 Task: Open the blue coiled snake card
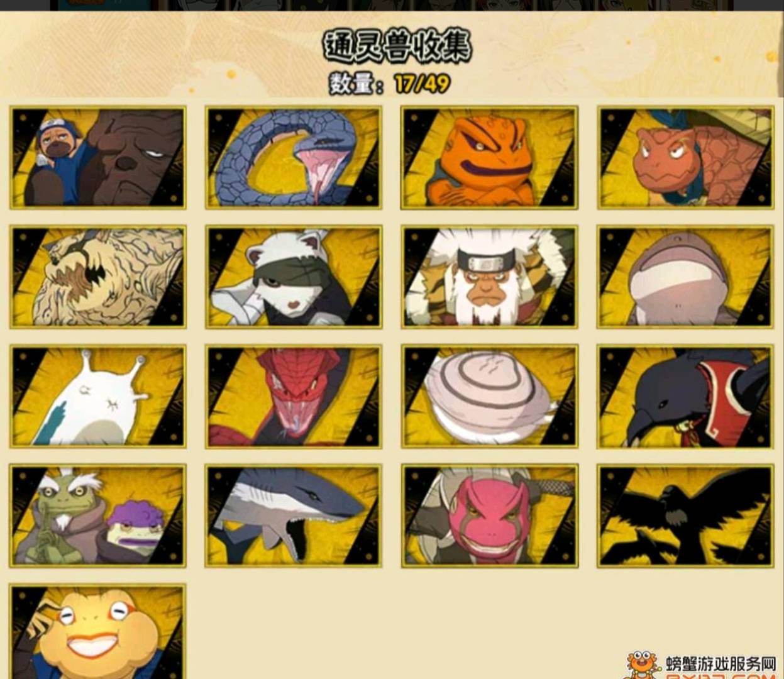point(294,158)
